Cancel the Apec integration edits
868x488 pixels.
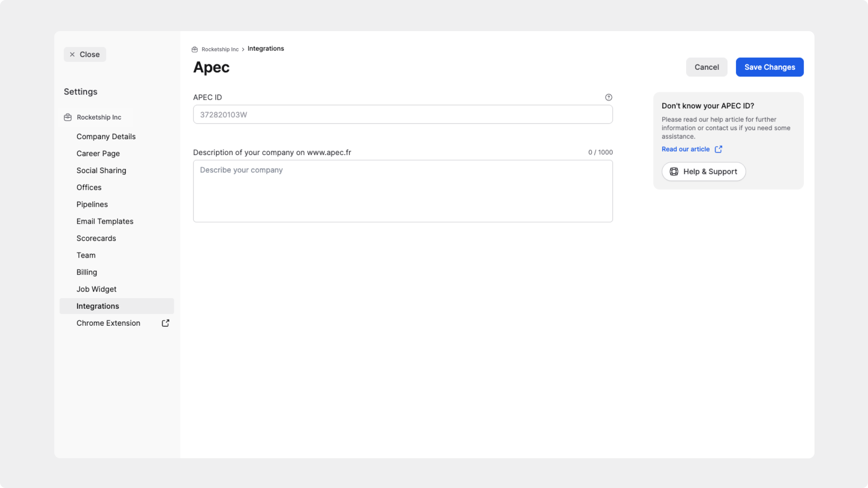[706, 67]
